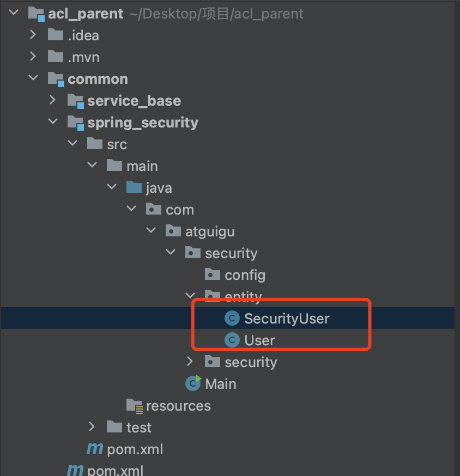Click the Maven icon beside spring_security's pom.xml

(95, 449)
